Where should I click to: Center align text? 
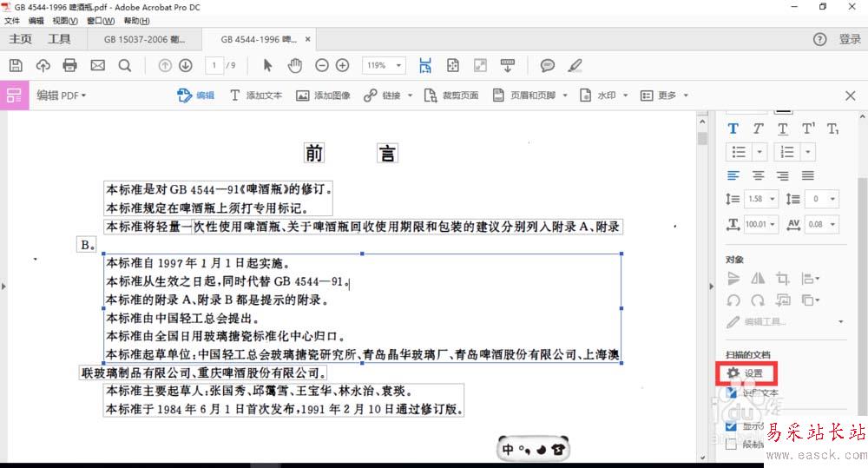click(x=758, y=175)
